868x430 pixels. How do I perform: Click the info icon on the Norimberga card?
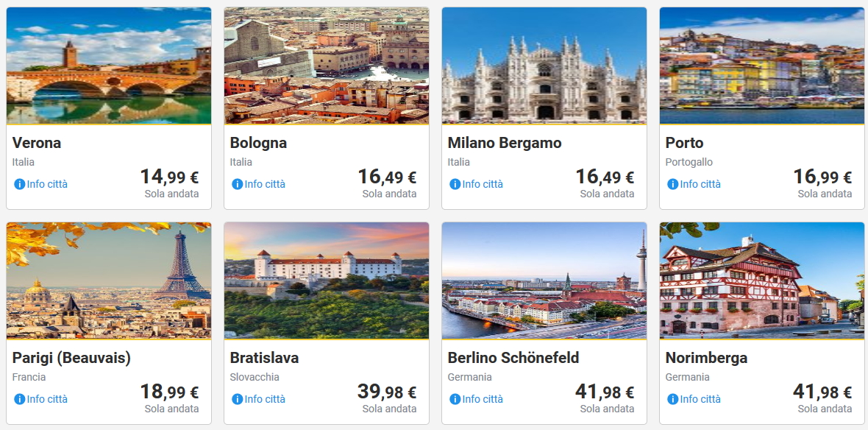click(672, 399)
